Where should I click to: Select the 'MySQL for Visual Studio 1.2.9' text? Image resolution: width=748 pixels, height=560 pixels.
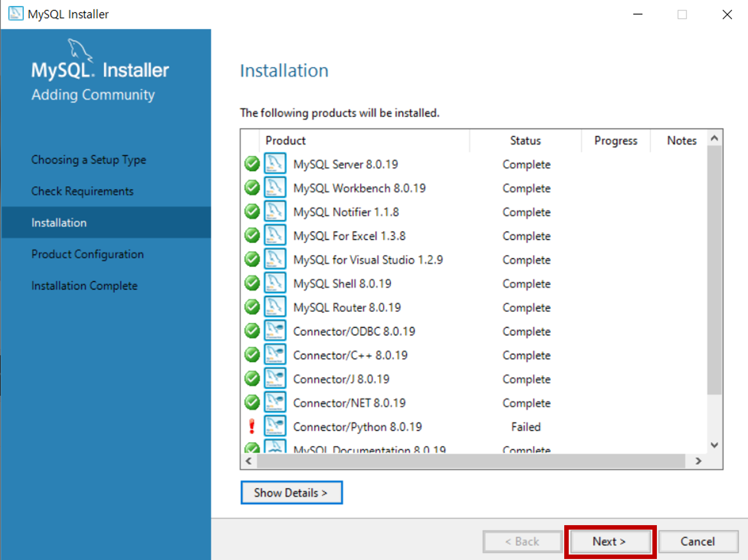click(x=368, y=260)
